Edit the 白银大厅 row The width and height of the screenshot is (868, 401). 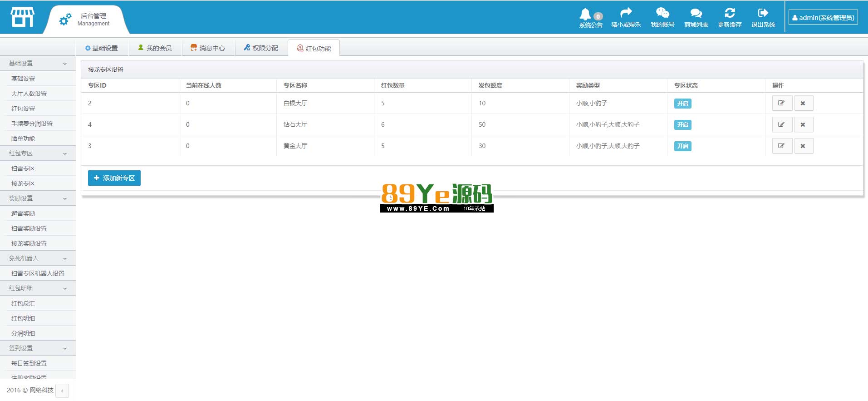(782, 103)
